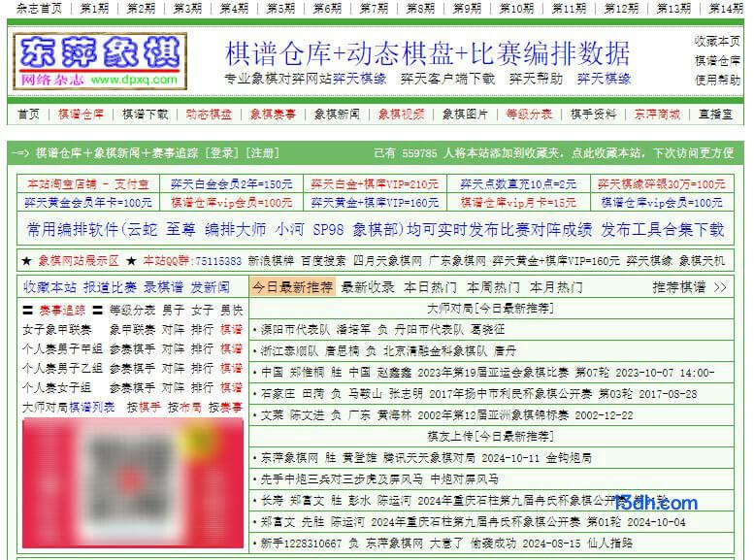
Task: Open 象棋视频 in the nav bar
Action: pos(401,114)
